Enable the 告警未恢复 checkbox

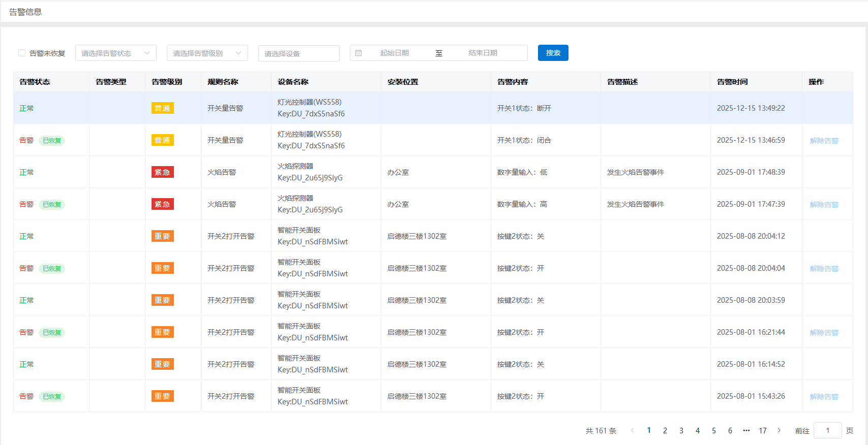(22, 53)
